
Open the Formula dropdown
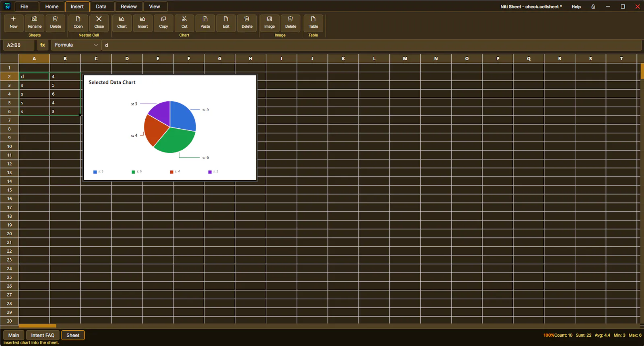76,45
